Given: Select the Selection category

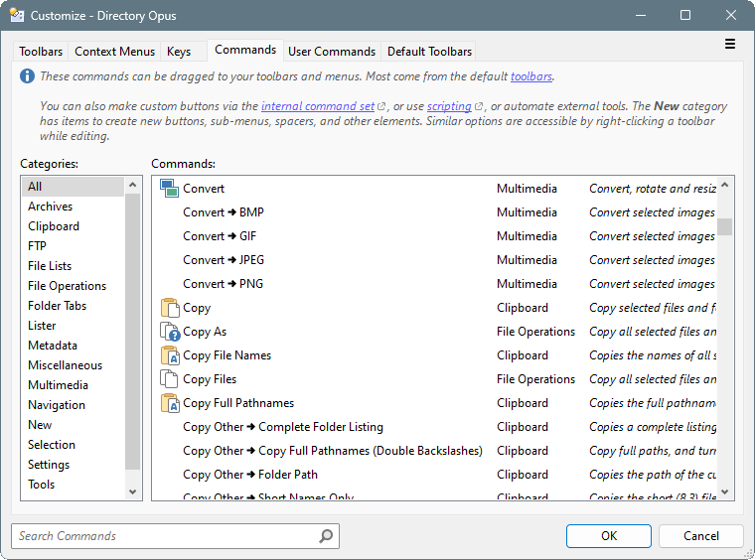Looking at the screenshot, I should point(73,445).
